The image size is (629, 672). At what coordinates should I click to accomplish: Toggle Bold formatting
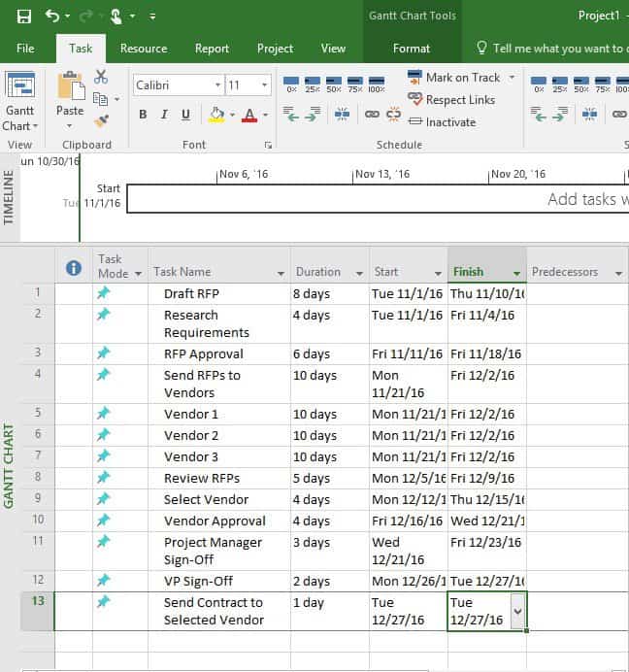coord(143,115)
